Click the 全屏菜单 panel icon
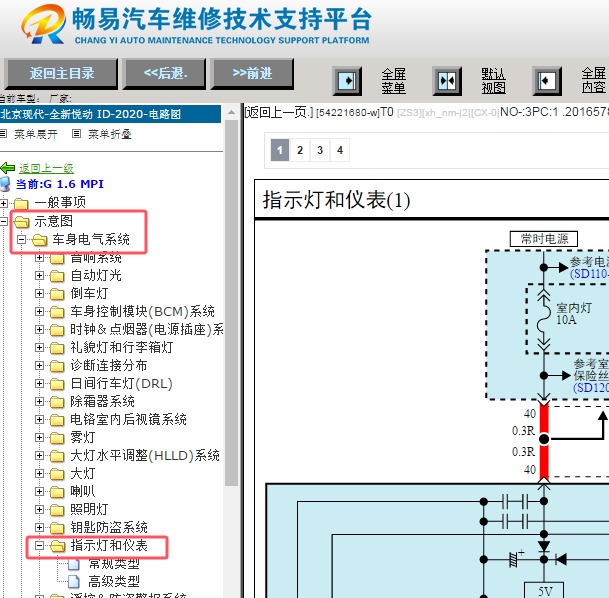Image resolution: width=609 pixels, height=598 pixels. [x=347, y=81]
